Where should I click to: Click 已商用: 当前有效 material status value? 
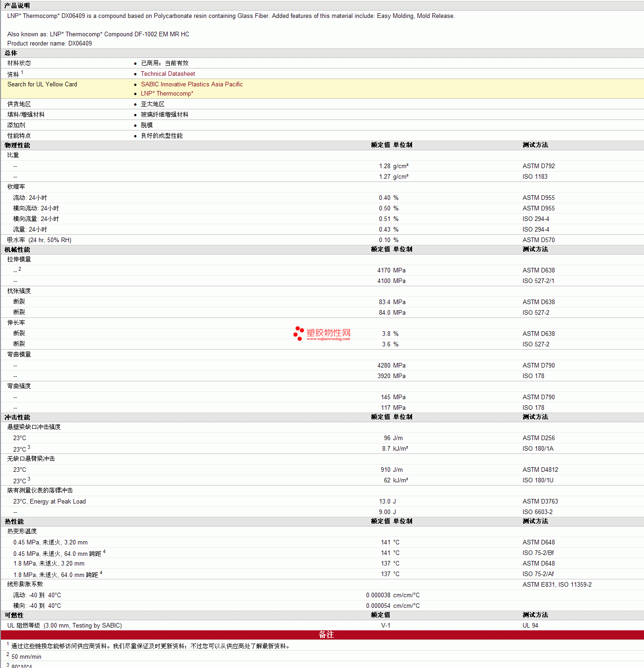point(164,63)
